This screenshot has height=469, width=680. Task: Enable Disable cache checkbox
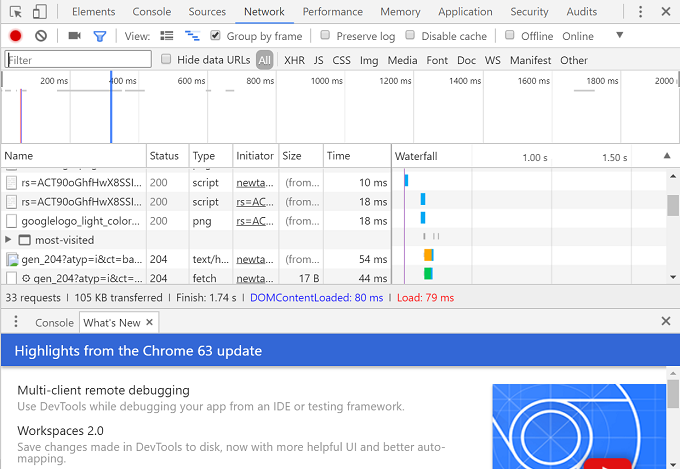tap(410, 35)
